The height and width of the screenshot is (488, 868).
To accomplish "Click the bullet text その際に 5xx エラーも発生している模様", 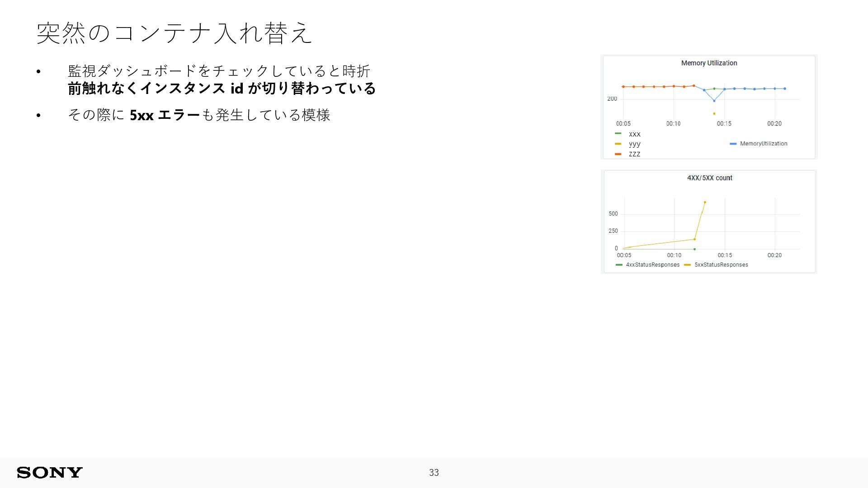I will tap(199, 115).
